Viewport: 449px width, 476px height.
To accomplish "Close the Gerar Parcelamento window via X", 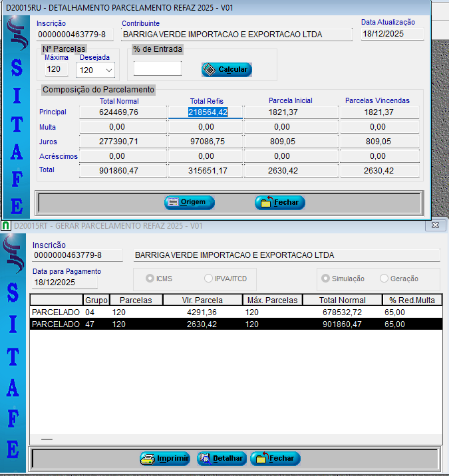I will pyautogui.click(x=435, y=226).
